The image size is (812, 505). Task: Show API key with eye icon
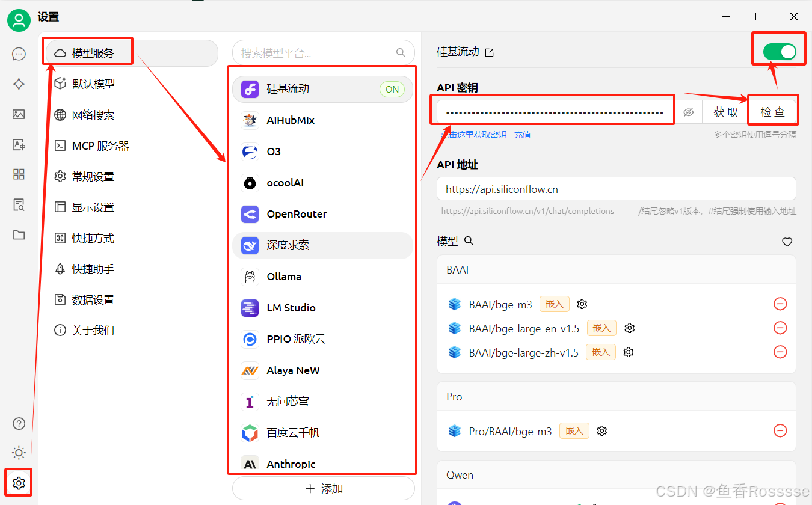pyautogui.click(x=689, y=112)
